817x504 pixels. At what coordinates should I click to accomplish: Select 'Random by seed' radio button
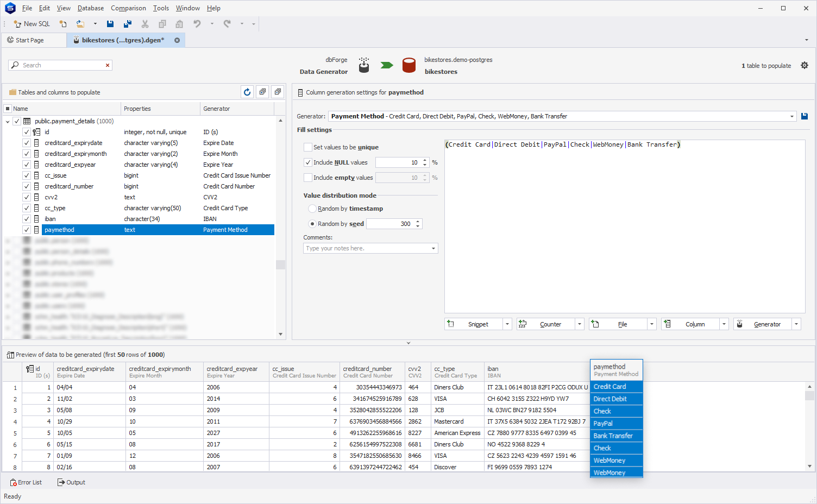312,224
